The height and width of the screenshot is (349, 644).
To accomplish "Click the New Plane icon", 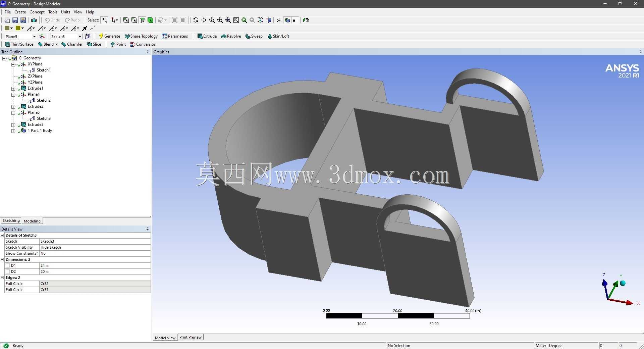I will click(42, 36).
